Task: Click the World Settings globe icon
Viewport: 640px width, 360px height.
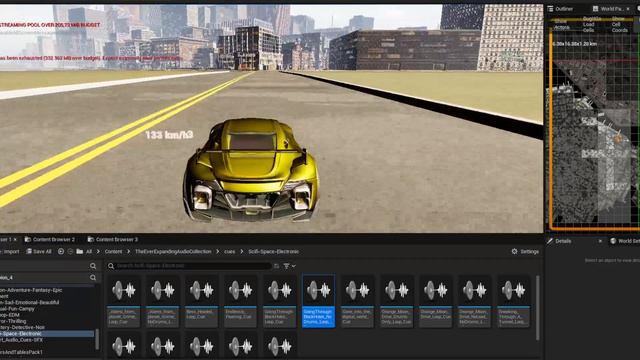Action: 613,241
